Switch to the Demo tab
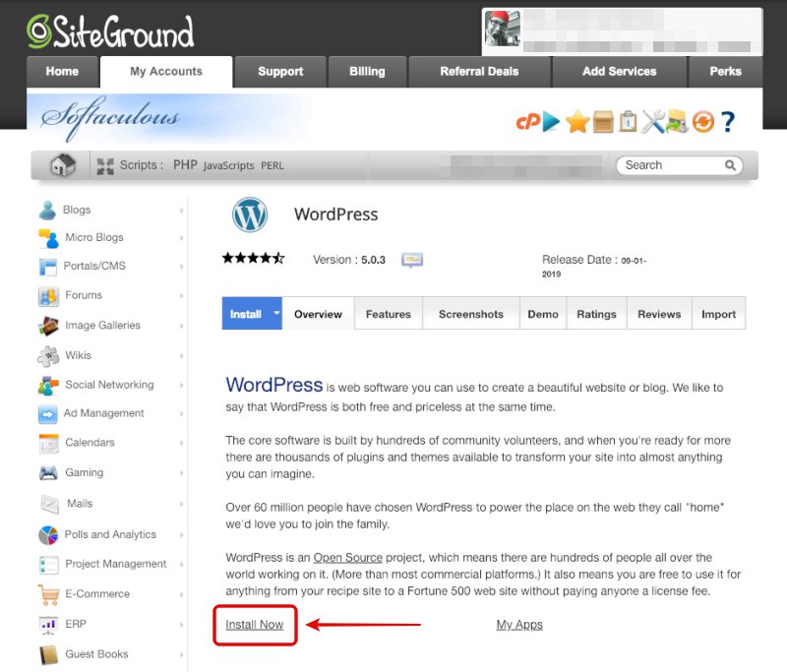 543,314
